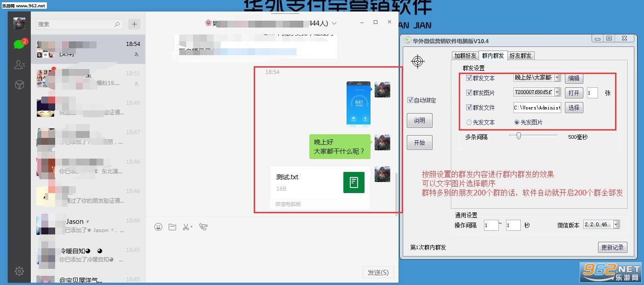The image size is (644, 285).
Task: Click the send file folder icon
Action: [172, 227]
